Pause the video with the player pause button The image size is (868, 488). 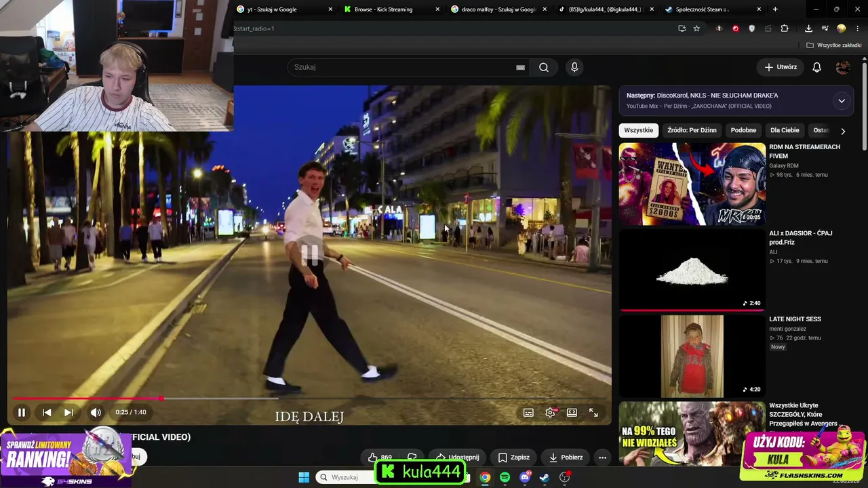point(22,412)
